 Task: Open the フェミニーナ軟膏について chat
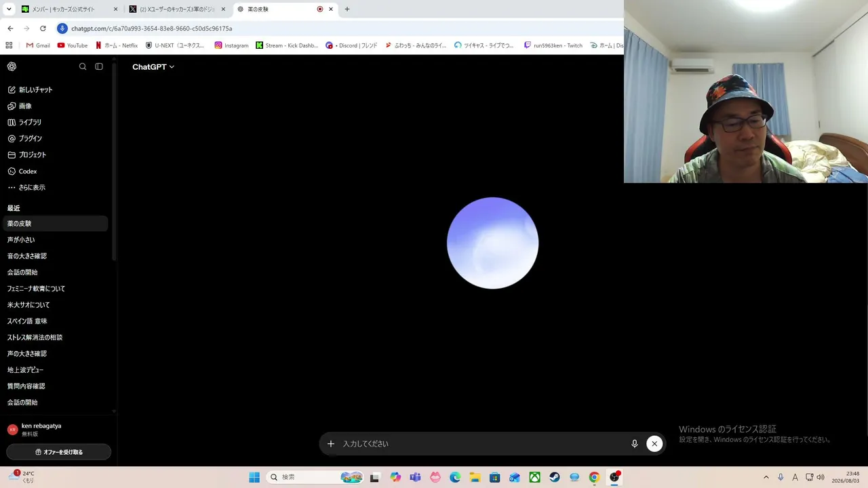click(x=56, y=289)
